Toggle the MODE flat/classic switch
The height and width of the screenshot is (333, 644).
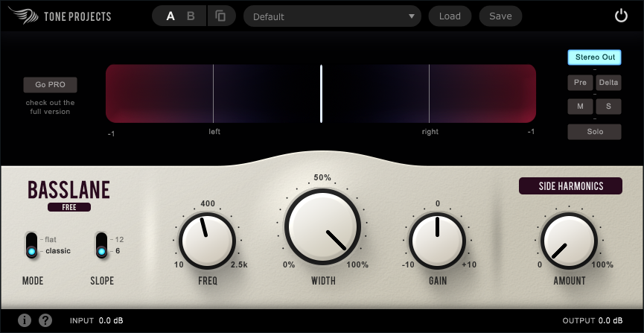tap(31, 245)
